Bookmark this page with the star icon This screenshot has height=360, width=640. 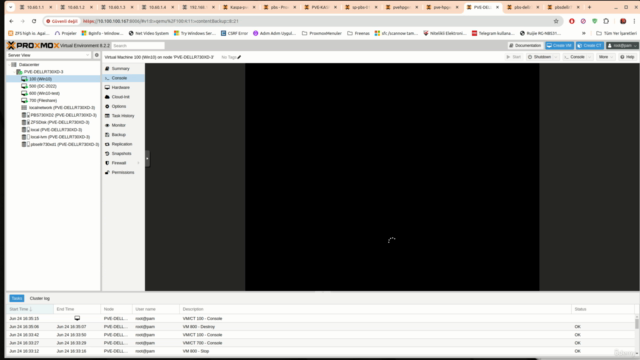(556, 21)
